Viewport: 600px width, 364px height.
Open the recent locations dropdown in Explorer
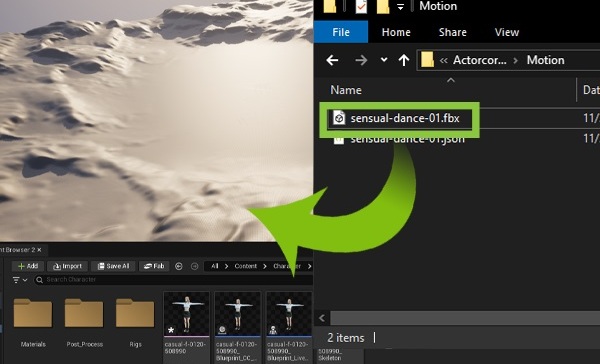(384, 60)
